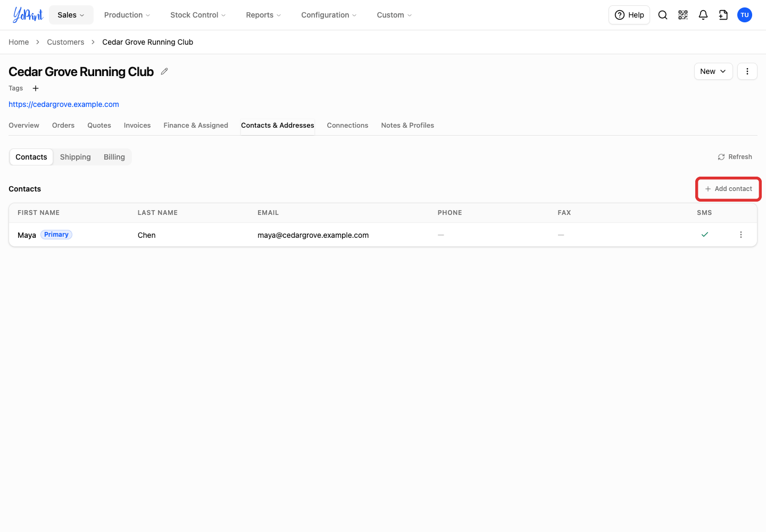Click the Primary badge next to Maya
The height and width of the screenshot is (532, 766).
tap(56, 235)
